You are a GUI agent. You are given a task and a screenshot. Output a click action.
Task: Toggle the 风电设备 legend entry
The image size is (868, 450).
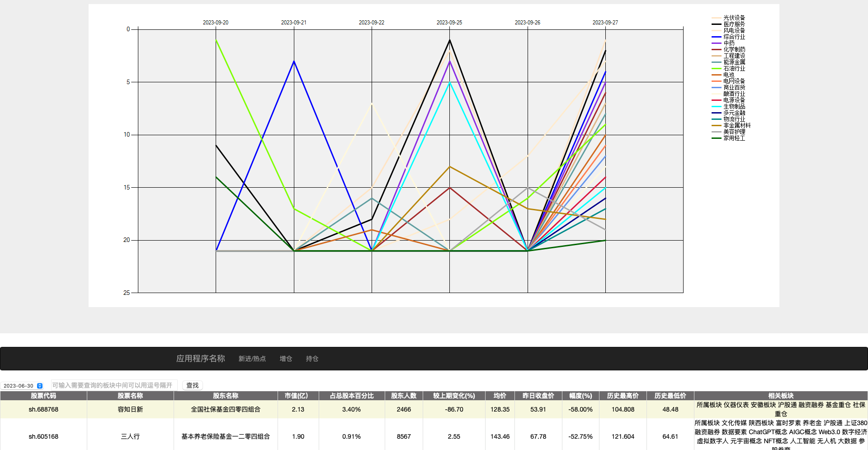click(x=728, y=30)
